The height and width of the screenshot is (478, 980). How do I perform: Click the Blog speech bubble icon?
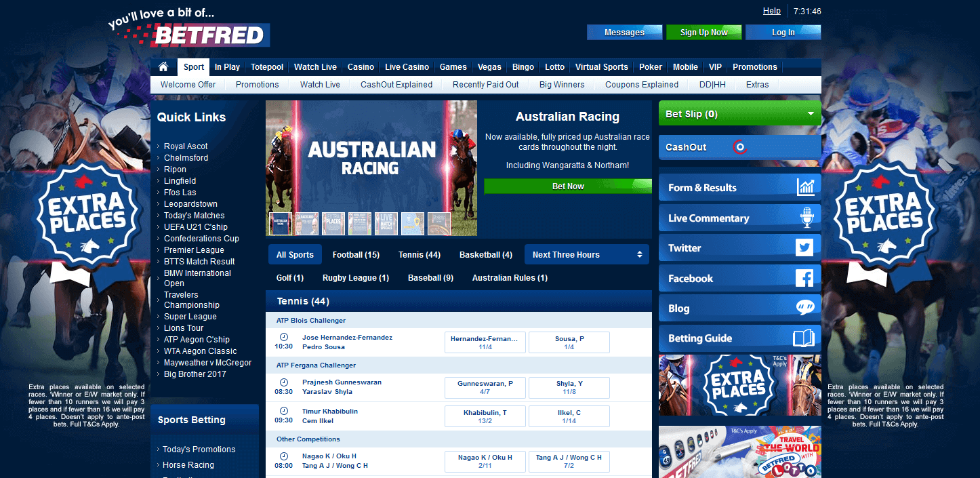(804, 308)
